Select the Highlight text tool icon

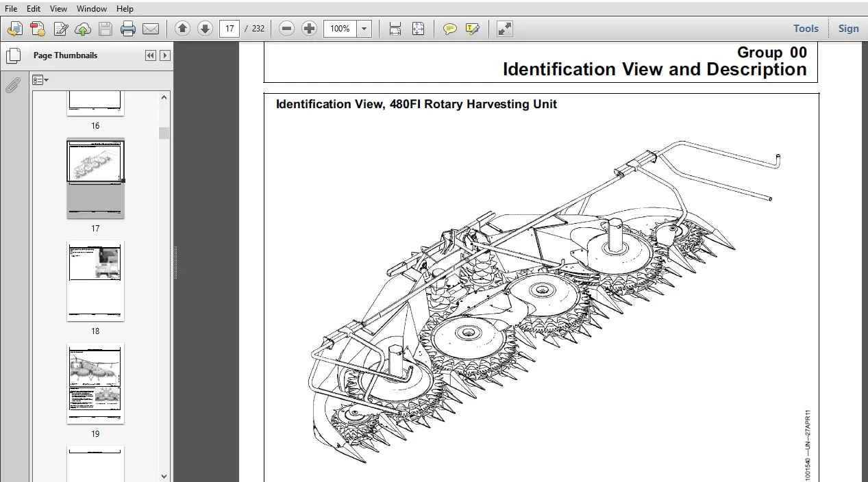click(473, 29)
